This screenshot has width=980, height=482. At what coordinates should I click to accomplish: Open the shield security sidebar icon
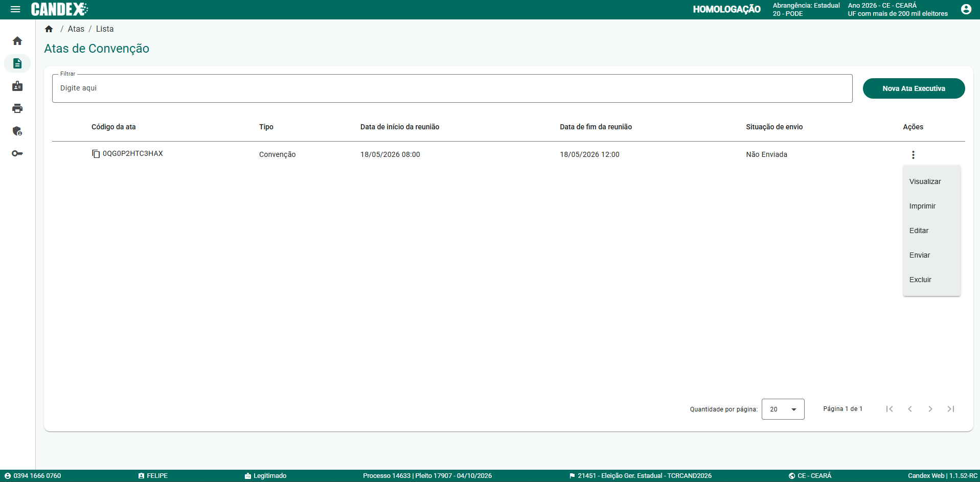pyautogui.click(x=17, y=131)
